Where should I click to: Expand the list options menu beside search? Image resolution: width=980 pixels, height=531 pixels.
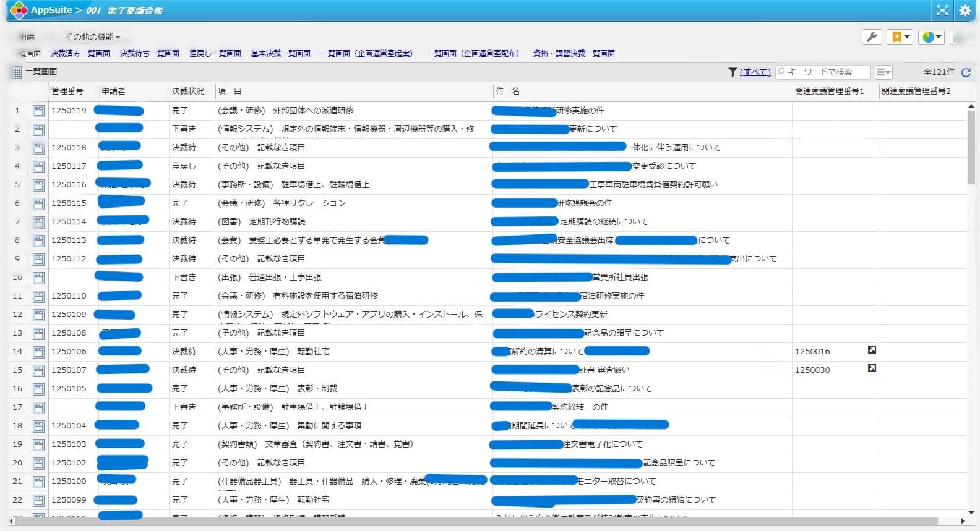[883, 72]
